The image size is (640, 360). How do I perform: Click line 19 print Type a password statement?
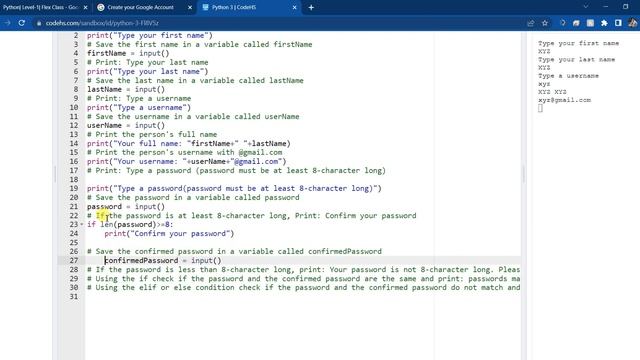click(234, 188)
